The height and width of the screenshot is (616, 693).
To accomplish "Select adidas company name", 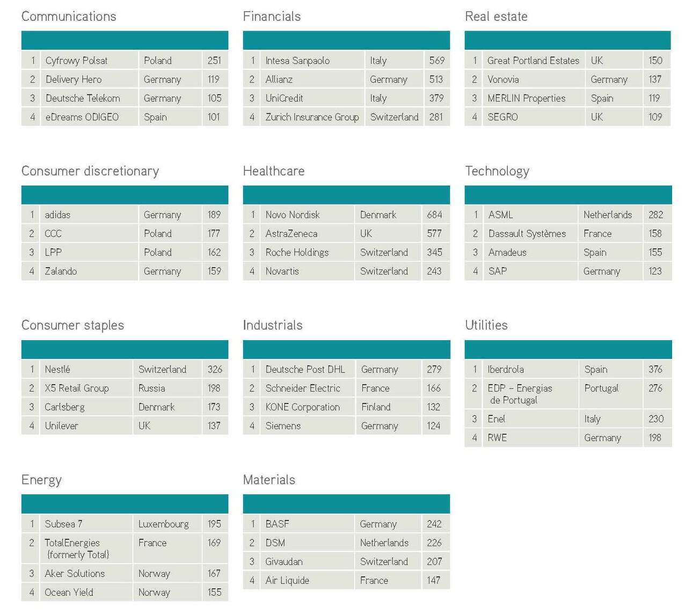I will point(57,215).
